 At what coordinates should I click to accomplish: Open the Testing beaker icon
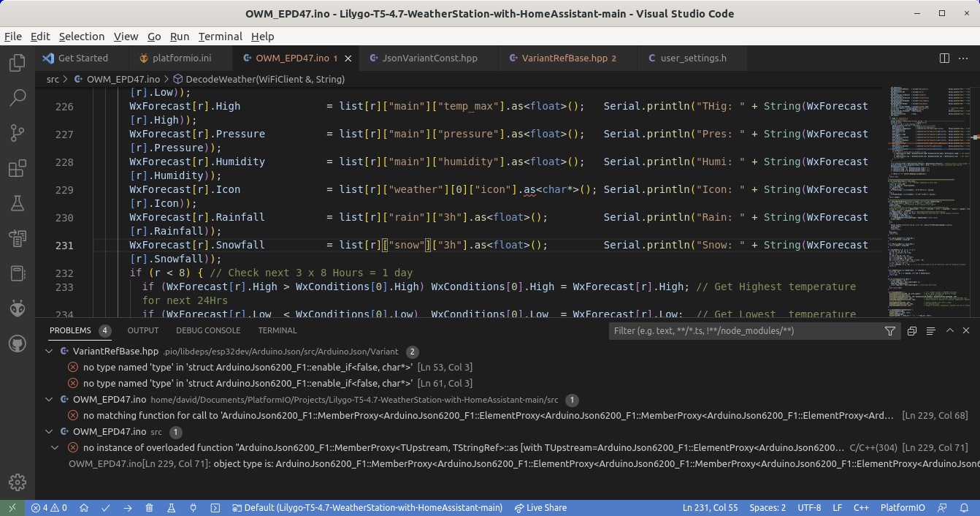click(x=17, y=203)
